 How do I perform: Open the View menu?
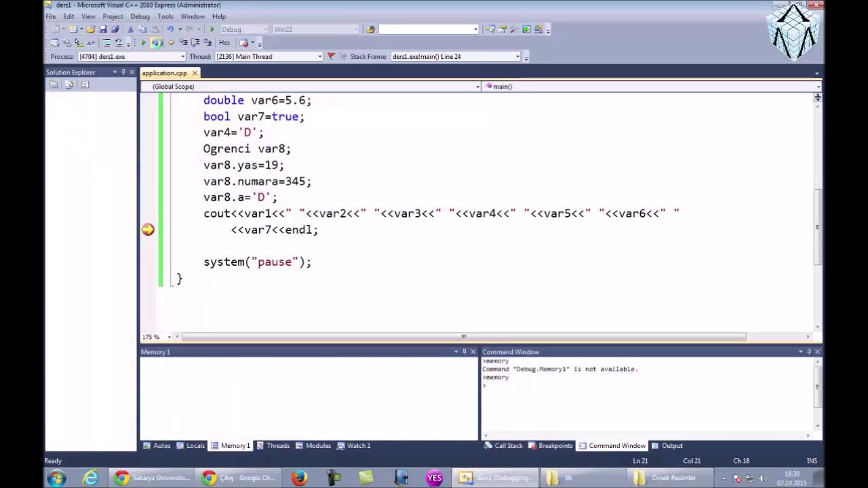pos(88,16)
